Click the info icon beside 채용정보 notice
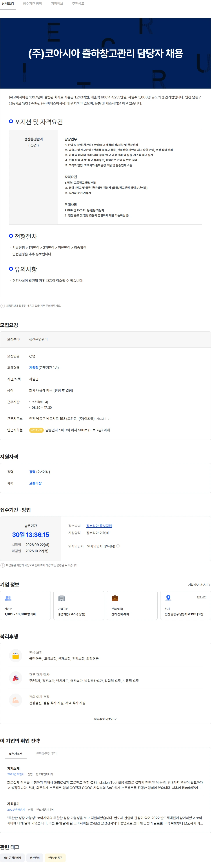 (3, 306)
